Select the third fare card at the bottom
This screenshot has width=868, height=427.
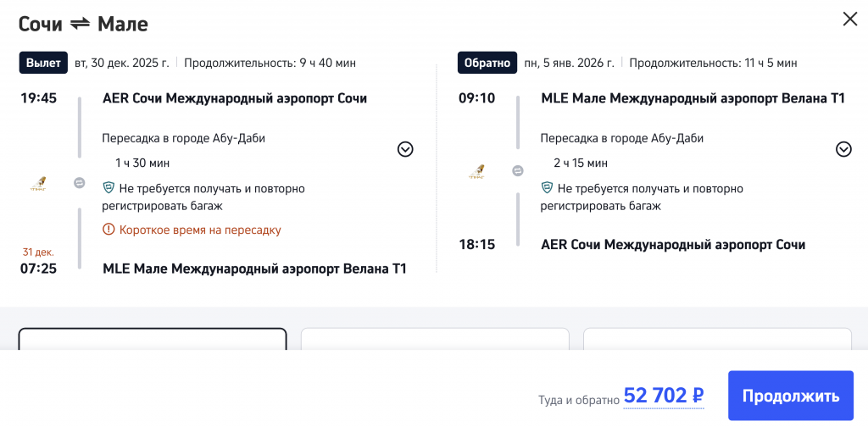(x=717, y=339)
